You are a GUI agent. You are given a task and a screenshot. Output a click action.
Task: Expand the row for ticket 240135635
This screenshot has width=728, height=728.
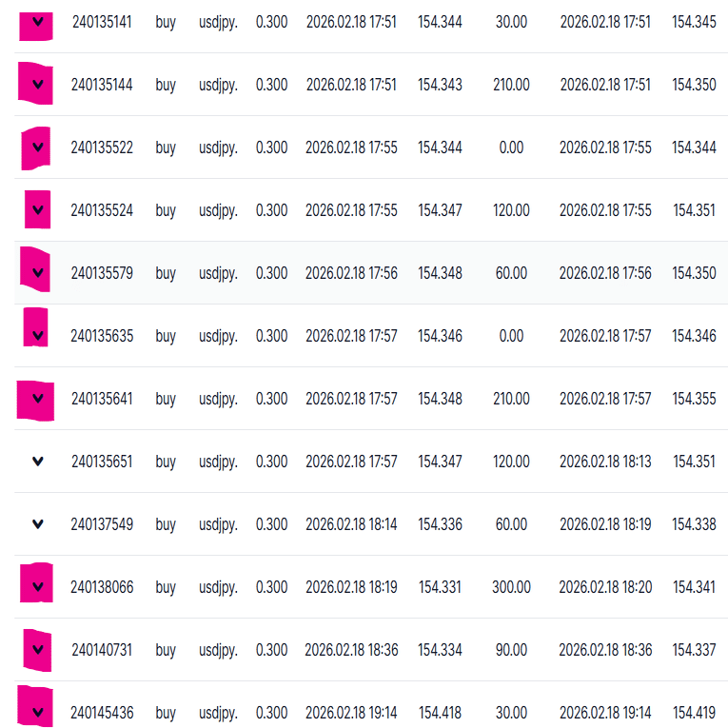tap(37, 336)
